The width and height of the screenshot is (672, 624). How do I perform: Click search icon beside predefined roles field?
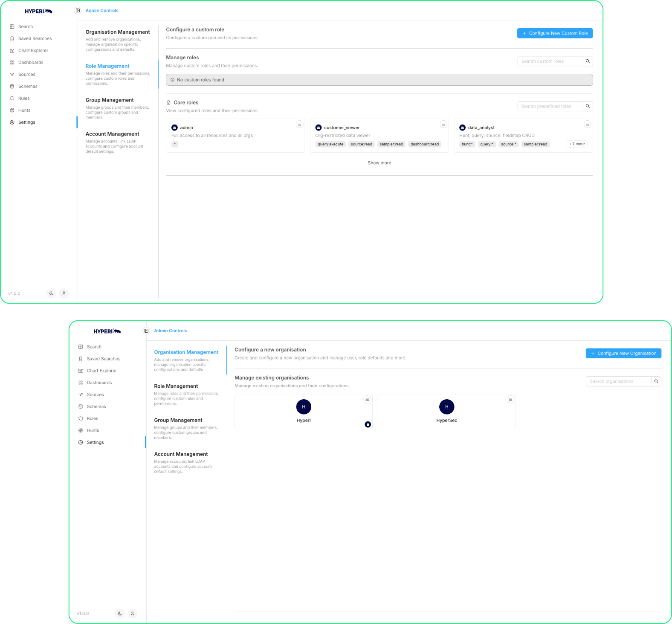click(x=588, y=106)
